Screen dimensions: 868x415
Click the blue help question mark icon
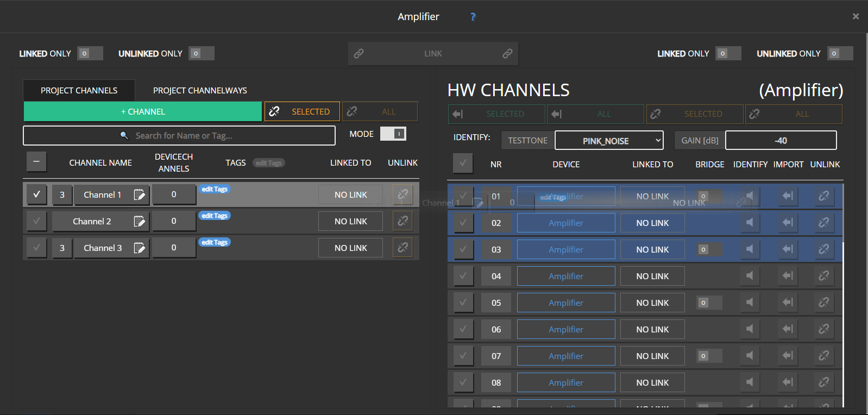click(473, 17)
